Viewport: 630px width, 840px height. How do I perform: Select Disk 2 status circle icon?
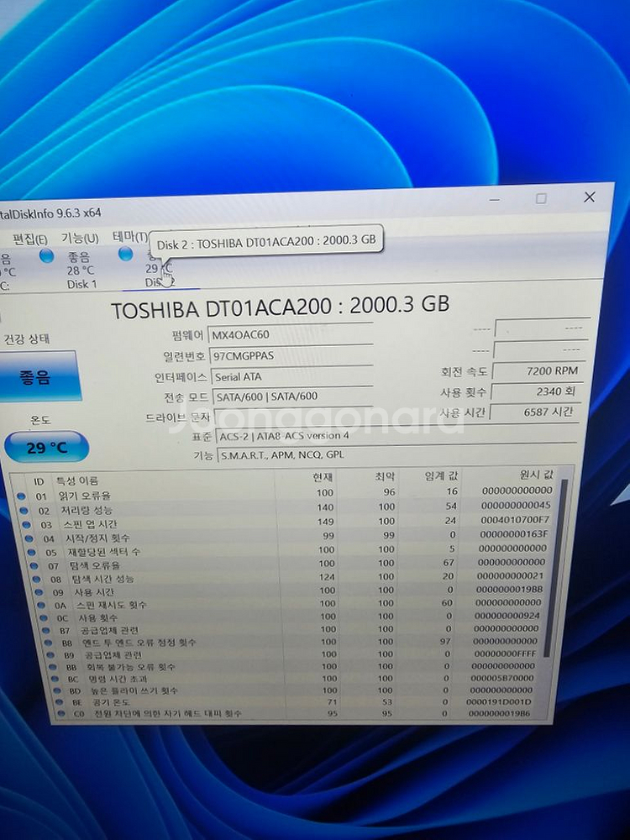click(126, 254)
